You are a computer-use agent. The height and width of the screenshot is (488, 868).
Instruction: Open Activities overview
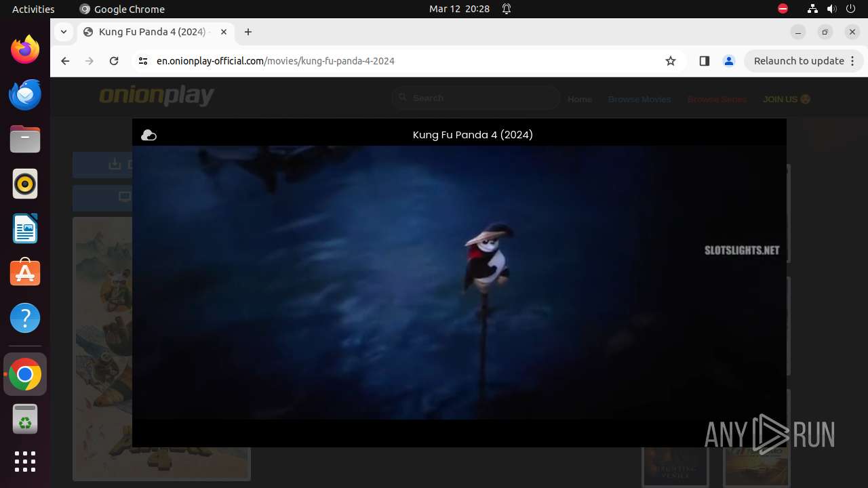[33, 9]
